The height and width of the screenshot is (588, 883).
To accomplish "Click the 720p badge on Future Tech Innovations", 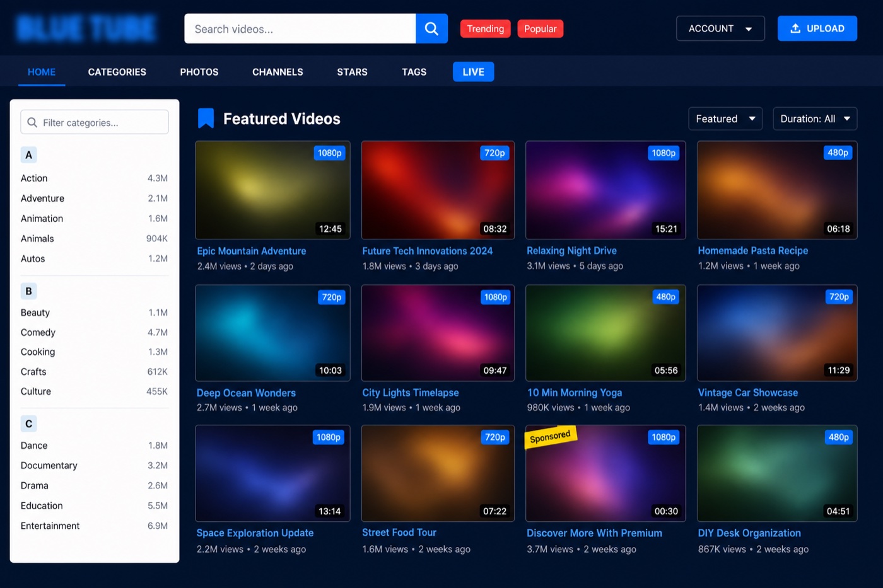I will pyautogui.click(x=494, y=153).
